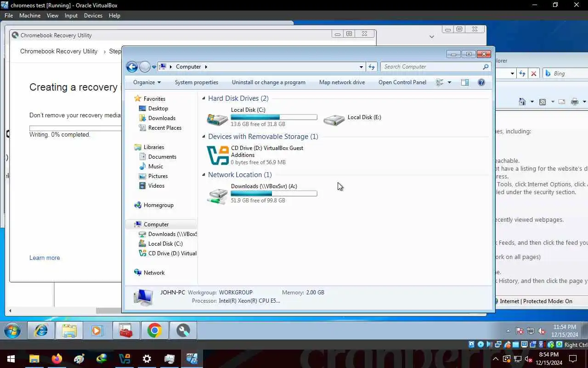Open Firefox from the host taskbar

[x=57, y=359]
